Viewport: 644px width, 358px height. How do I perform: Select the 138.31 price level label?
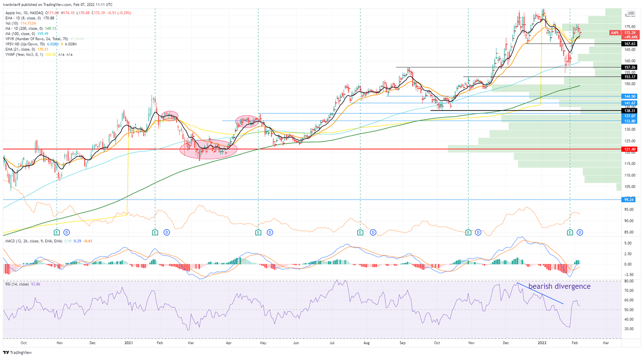[x=630, y=111]
